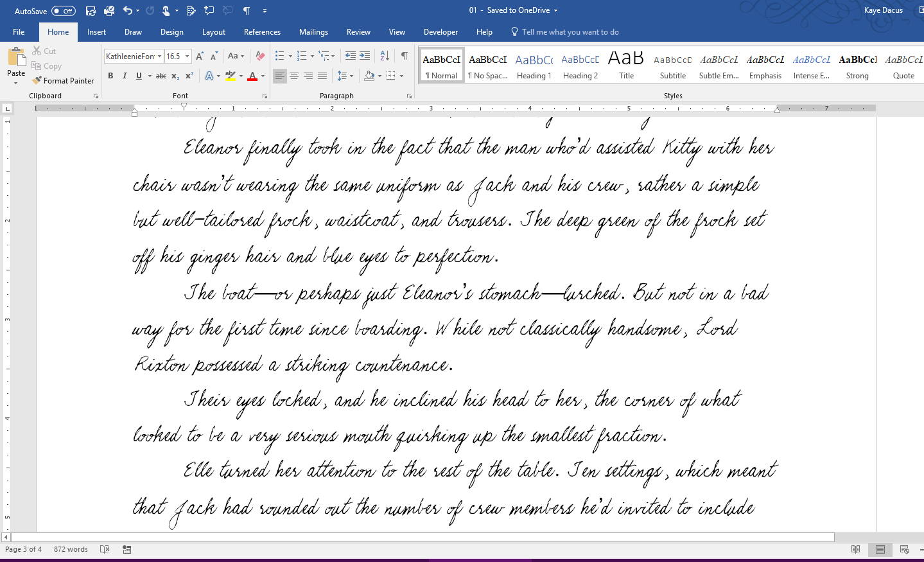Open the References tab
The image size is (924, 562).
tap(262, 32)
